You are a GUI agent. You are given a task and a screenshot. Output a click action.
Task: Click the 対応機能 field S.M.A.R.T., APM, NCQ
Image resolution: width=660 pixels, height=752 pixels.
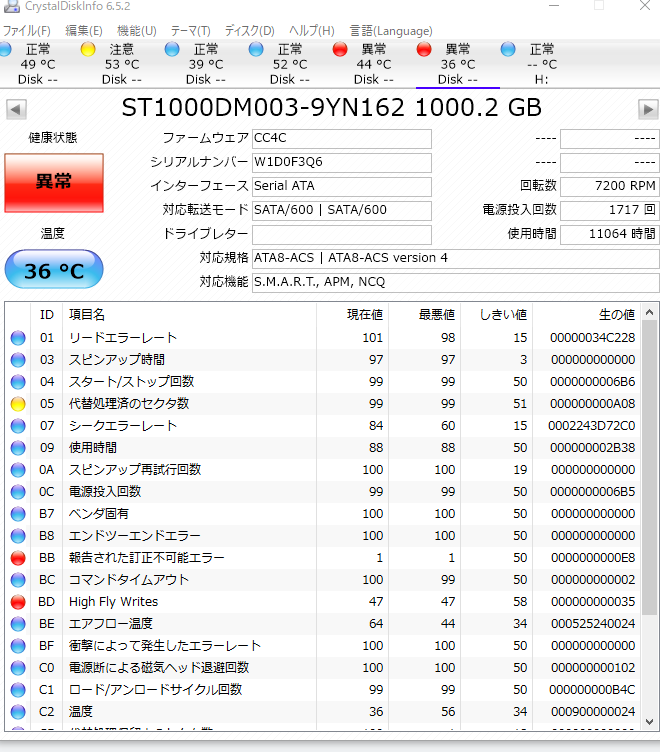[456, 282]
